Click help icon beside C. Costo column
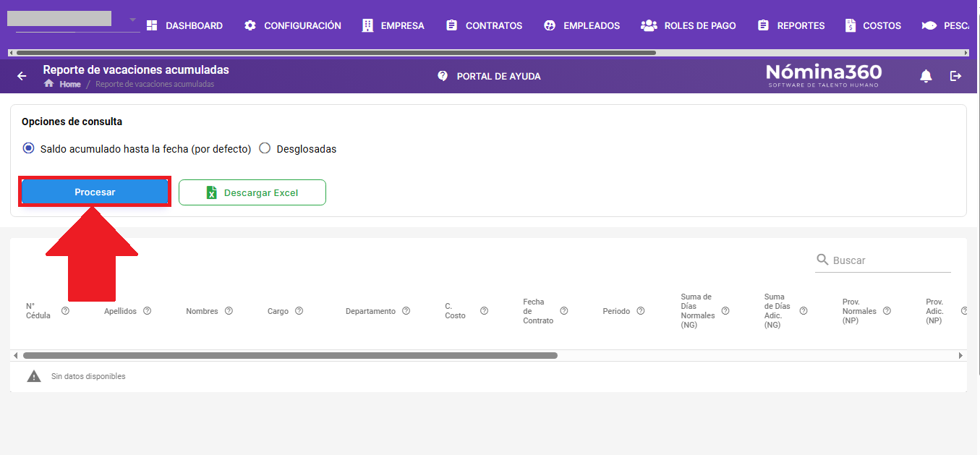 [484, 311]
